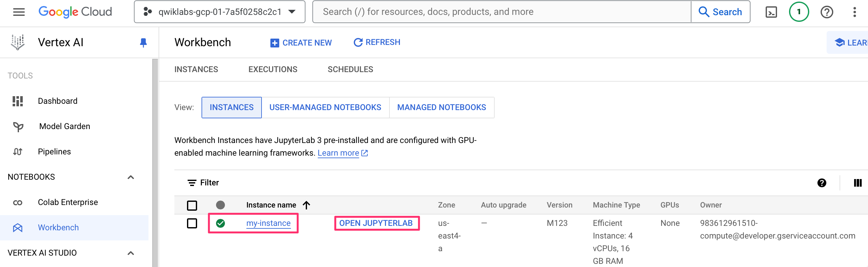Click the Auto upgrade column header
This screenshot has height=267, width=868.
[503, 205]
